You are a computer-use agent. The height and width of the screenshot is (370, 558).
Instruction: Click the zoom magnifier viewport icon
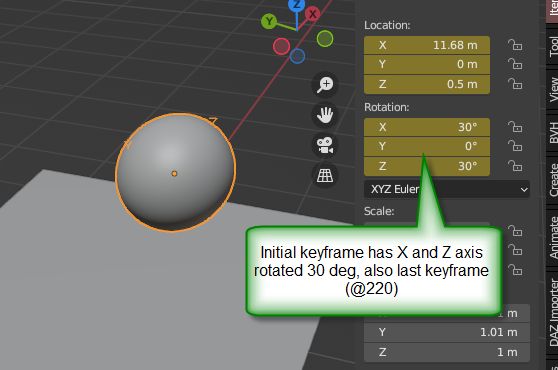[325, 85]
